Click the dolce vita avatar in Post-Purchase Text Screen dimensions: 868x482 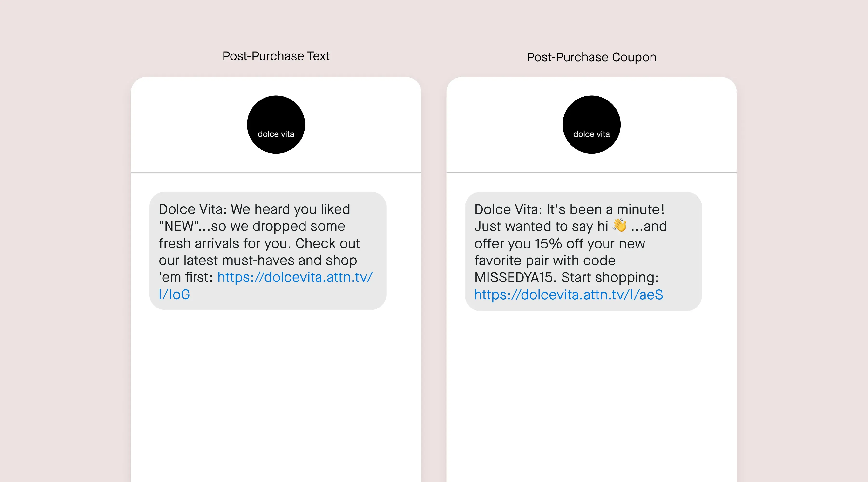click(x=276, y=125)
